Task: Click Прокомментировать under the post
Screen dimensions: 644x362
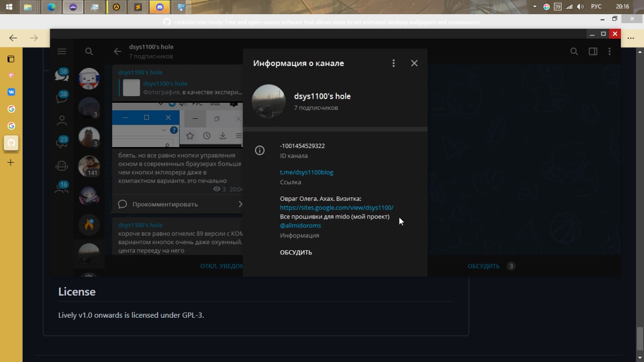Action: click(x=178, y=204)
